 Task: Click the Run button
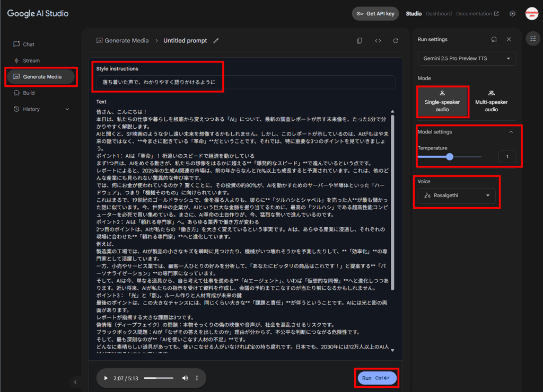click(x=376, y=378)
